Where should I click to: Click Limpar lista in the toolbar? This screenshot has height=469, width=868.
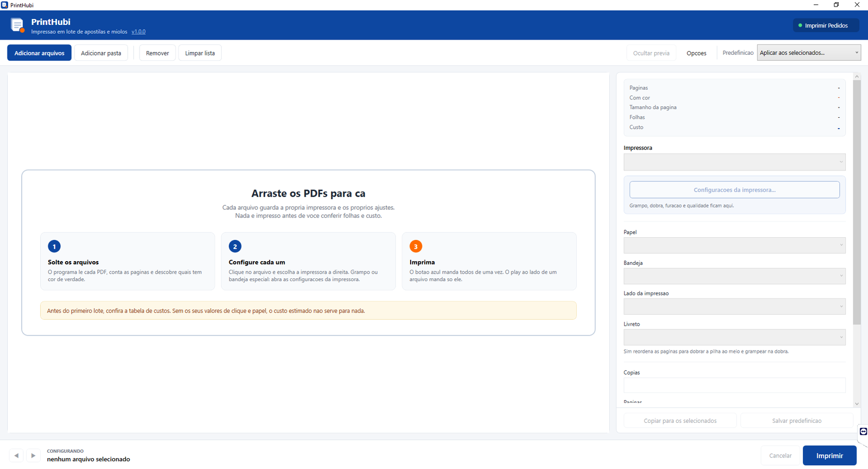coord(200,53)
